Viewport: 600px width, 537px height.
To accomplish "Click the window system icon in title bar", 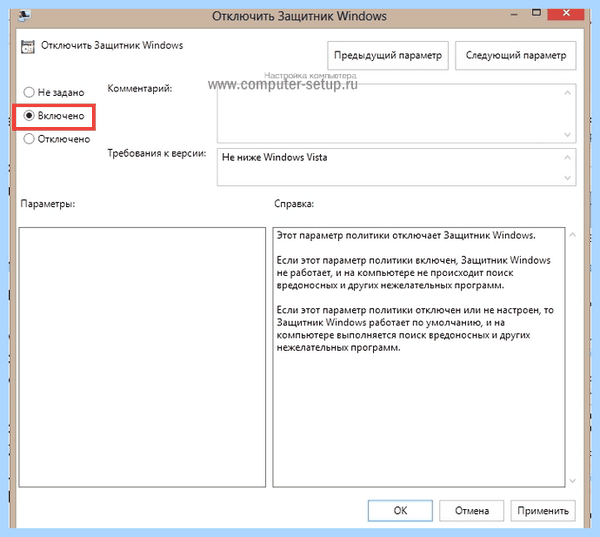I will click(x=24, y=15).
